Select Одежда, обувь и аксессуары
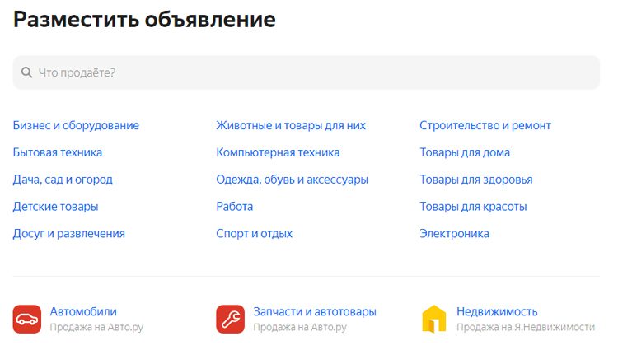Viewport: 618px width, 364px height. pos(292,180)
